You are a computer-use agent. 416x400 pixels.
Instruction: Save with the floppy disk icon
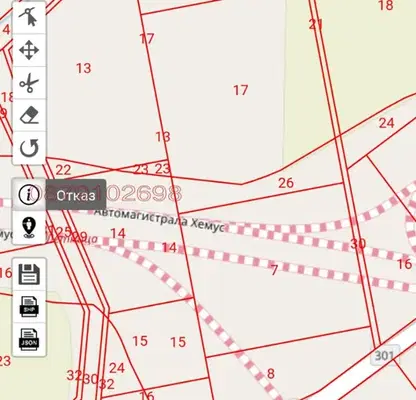tap(29, 274)
